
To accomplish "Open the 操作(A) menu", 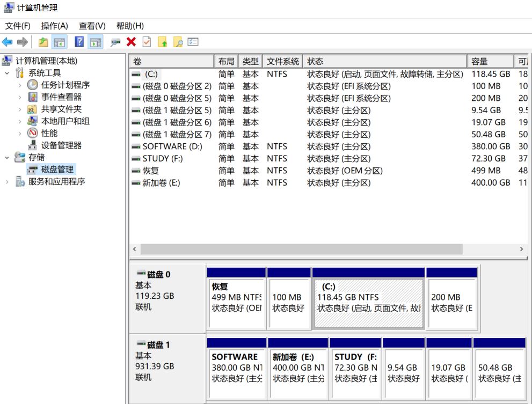I will (x=54, y=26).
